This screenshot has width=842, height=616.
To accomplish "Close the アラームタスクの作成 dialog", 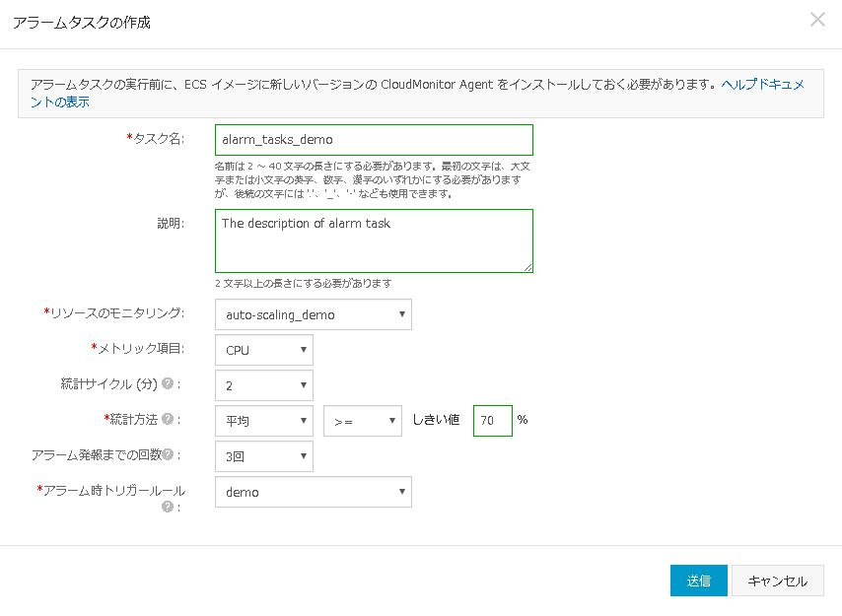I will (817, 20).
